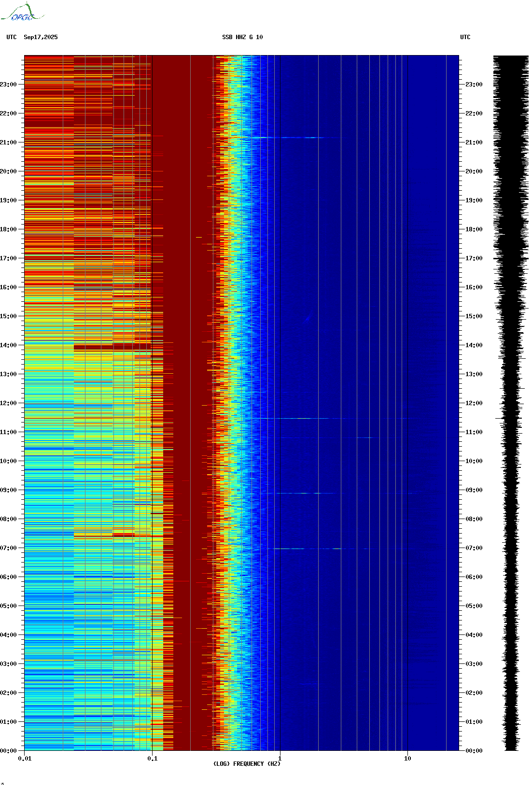Click the 02:00 label on the left time axis
Viewport: 532px width, 789px height.
point(8,693)
